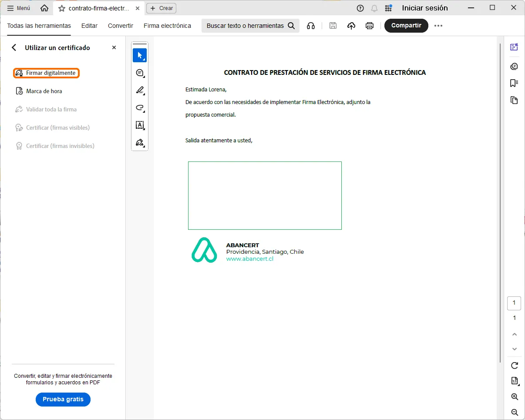Close the Utilizar un certificado panel
Screen dimensions: 525x420
[114, 47]
